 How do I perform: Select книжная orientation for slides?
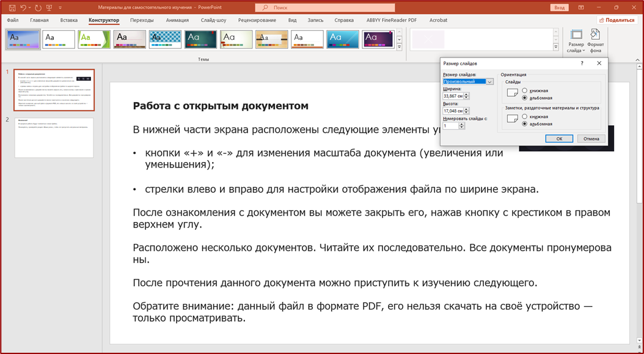click(525, 91)
